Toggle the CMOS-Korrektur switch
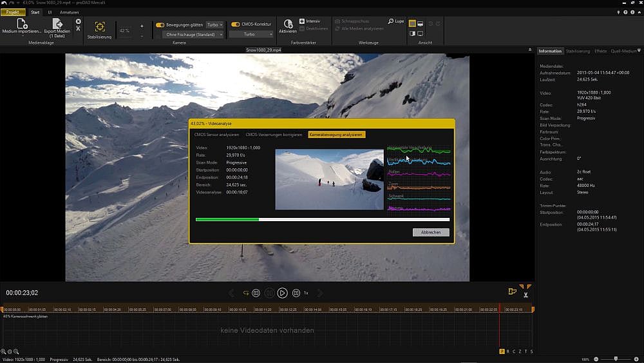 pos(235,25)
